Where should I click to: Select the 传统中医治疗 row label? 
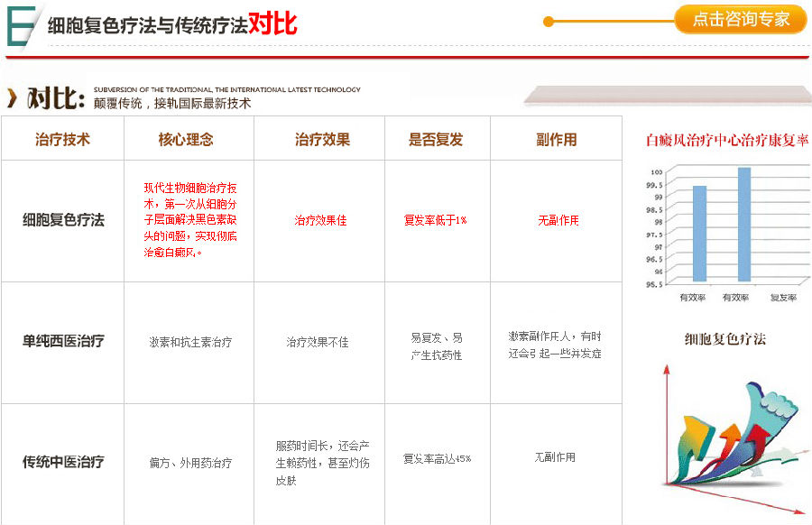pos(63,462)
